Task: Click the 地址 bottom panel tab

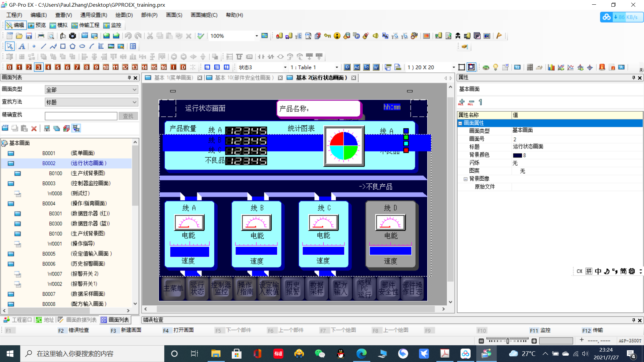Action: 45,320
